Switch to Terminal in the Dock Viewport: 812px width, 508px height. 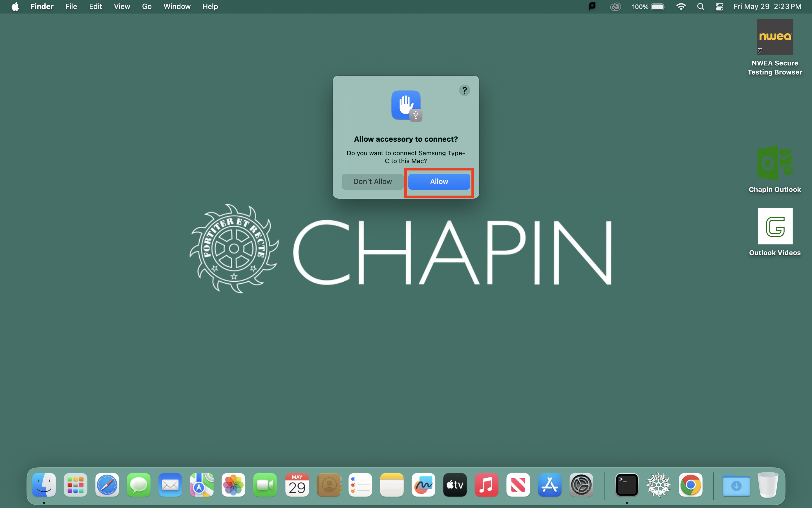(627, 485)
